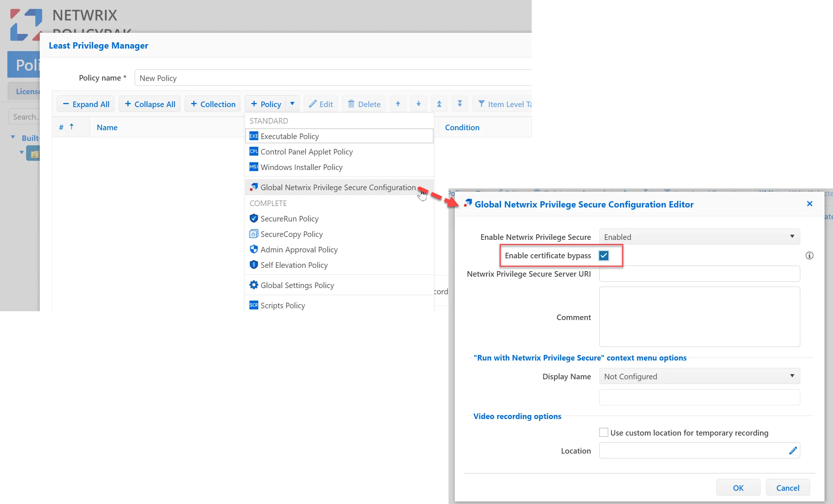This screenshot has width=833, height=504.
Task: Click the Item Level Targeting filter icon
Action: click(481, 104)
